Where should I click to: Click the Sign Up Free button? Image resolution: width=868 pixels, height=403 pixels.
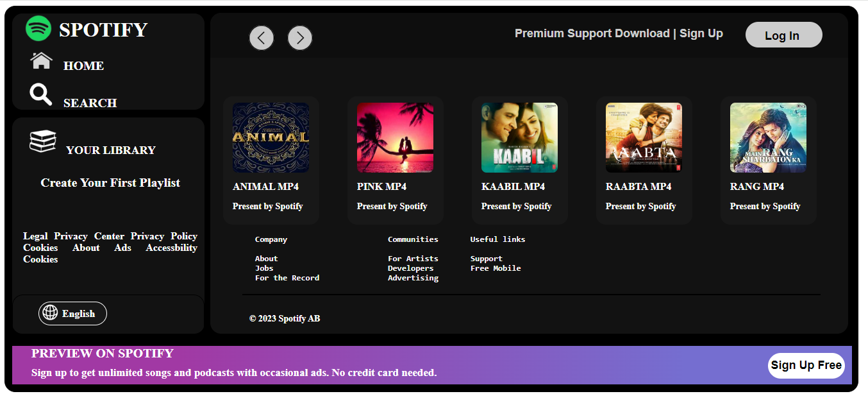[806, 365]
